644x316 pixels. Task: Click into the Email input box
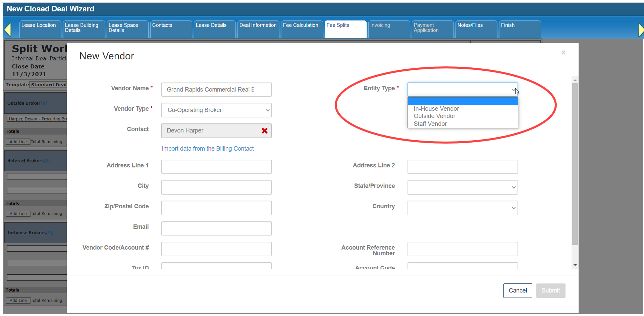click(x=216, y=228)
